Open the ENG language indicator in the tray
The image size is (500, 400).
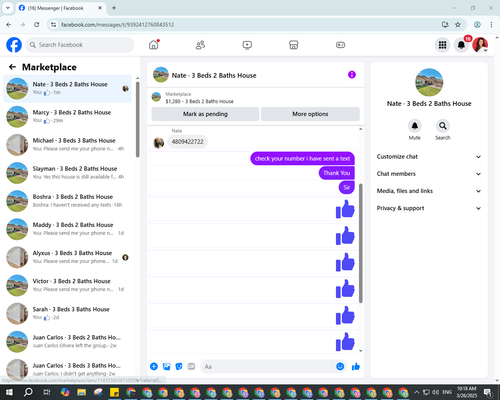pos(447,392)
